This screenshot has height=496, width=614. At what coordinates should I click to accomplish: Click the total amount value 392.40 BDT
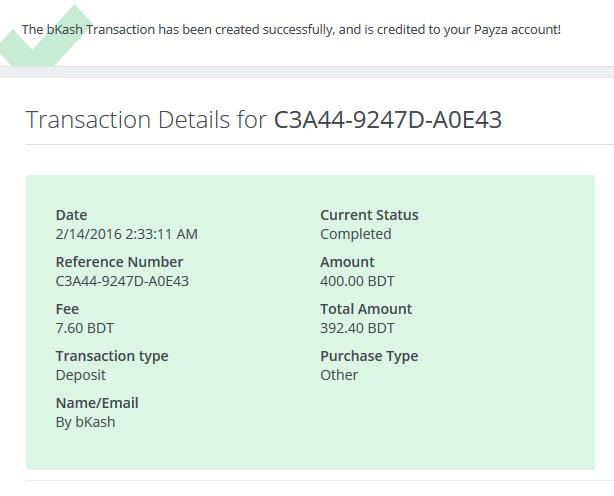[x=357, y=328]
